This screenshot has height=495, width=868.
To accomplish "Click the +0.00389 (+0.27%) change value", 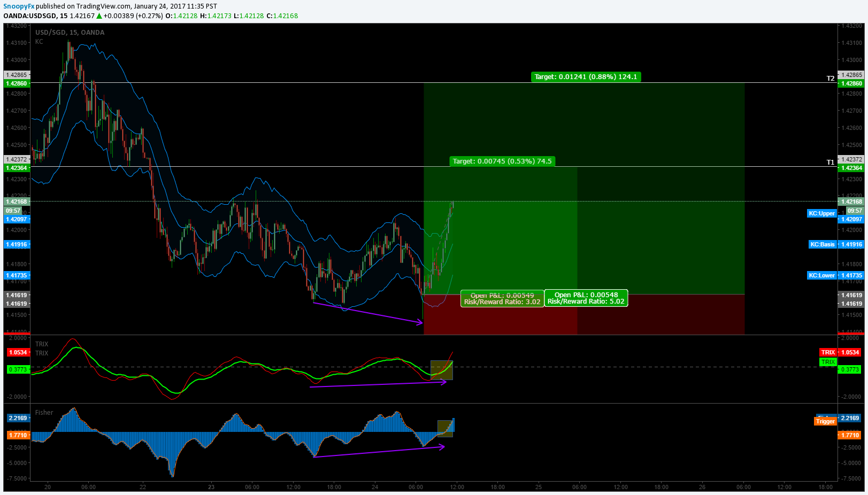I will click(x=133, y=16).
